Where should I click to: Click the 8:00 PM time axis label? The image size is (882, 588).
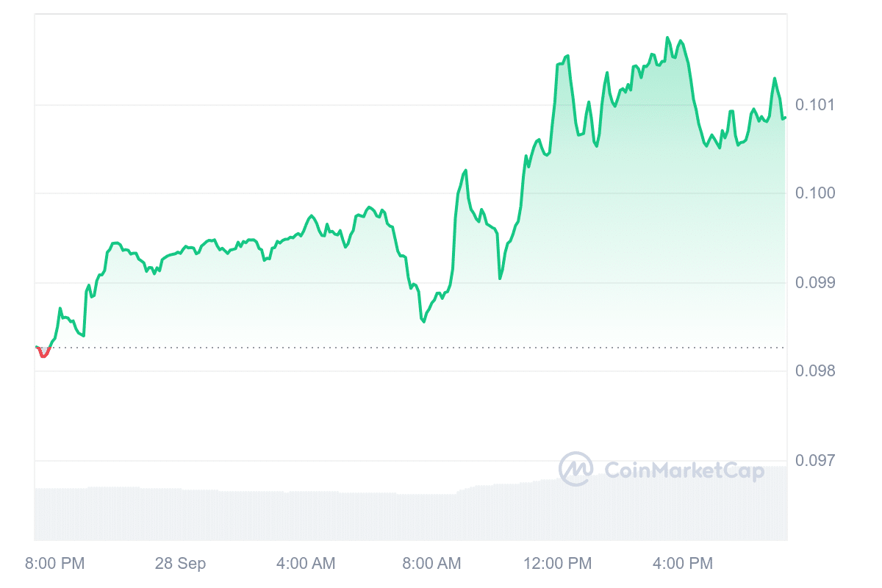pos(55,564)
